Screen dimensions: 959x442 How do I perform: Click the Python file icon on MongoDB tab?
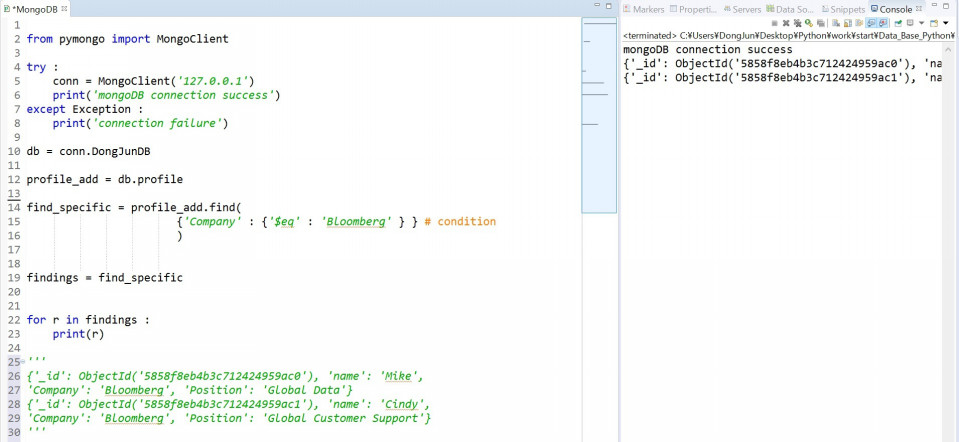pyautogui.click(x=7, y=9)
